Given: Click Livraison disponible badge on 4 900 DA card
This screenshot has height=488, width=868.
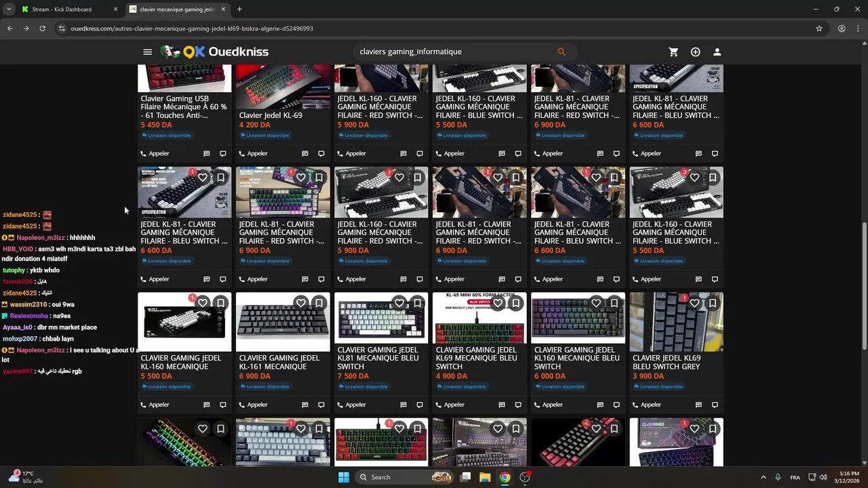Looking at the screenshot, I should pyautogui.click(x=462, y=386).
